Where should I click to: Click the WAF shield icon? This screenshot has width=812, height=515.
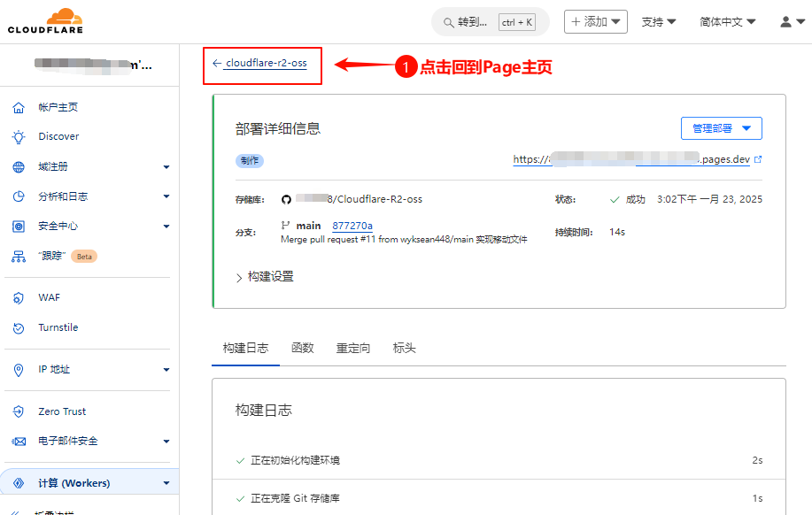(x=19, y=298)
